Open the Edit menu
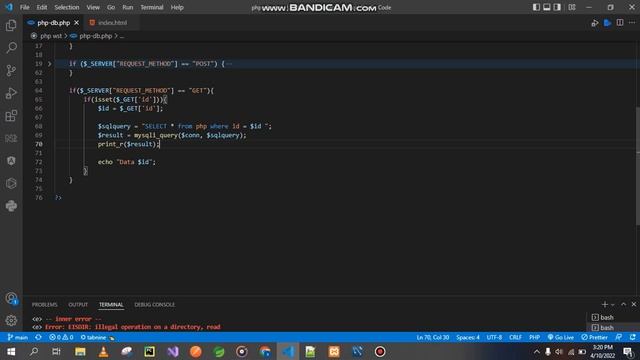This screenshot has width=640, height=360. tap(42, 7)
